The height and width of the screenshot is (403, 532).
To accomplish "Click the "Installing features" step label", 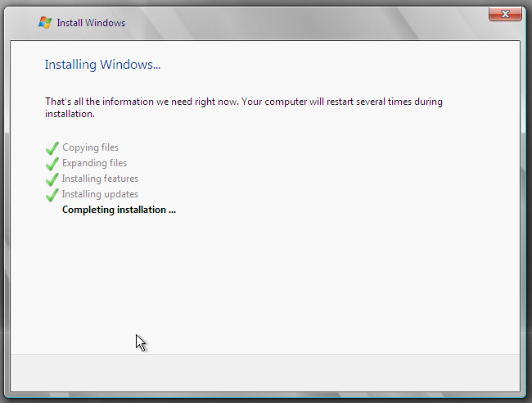I will [100, 179].
